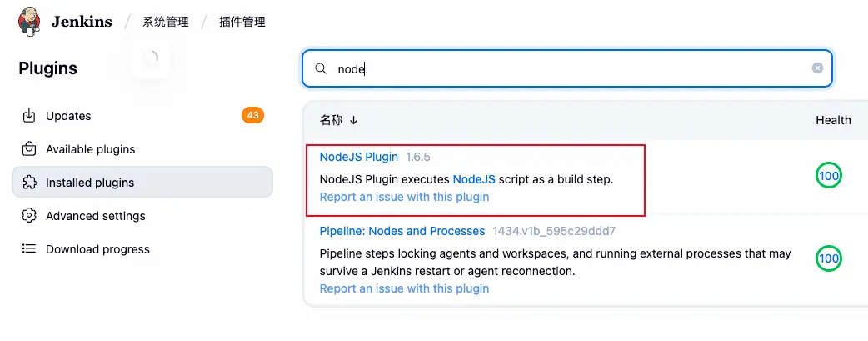
Task: Open the NodeJS Plugin link
Action: (359, 157)
